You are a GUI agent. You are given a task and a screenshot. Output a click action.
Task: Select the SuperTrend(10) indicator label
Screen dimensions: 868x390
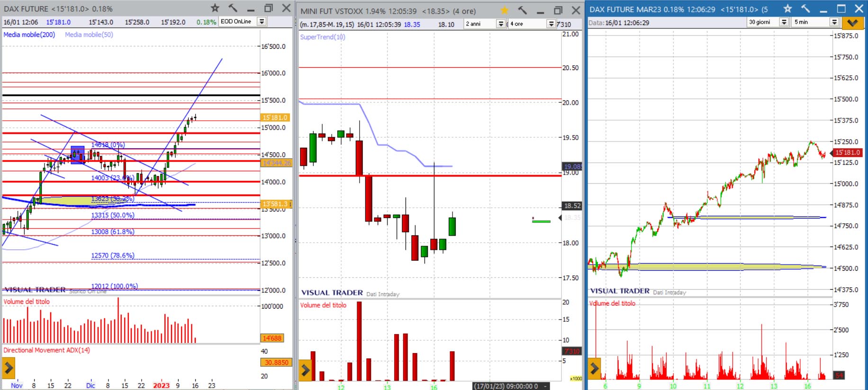pos(323,37)
